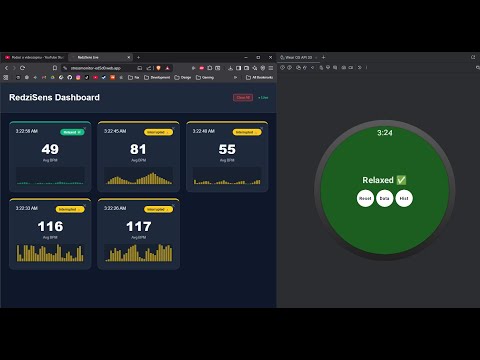Image resolution: width=480 pixels, height=360 pixels.
Task: Click the Interrupted badge on 81 BPM card
Action: [x=158, y=132]
